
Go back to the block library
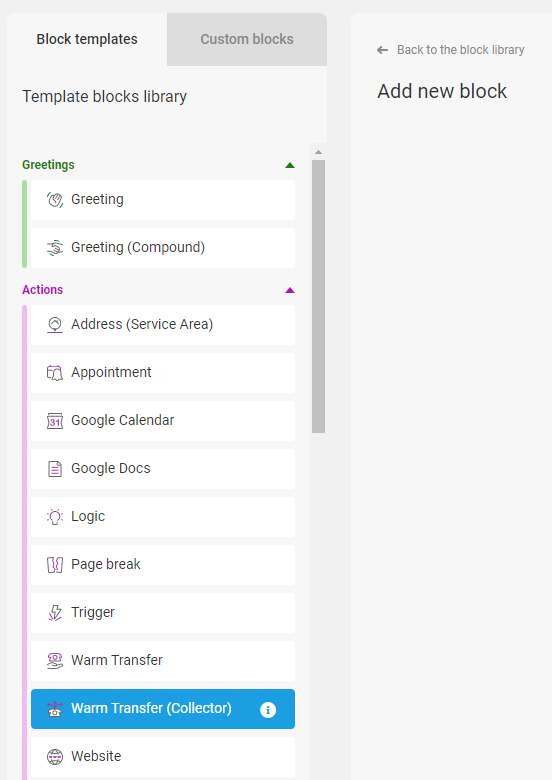pyautogui.click(x=451, y=50)
